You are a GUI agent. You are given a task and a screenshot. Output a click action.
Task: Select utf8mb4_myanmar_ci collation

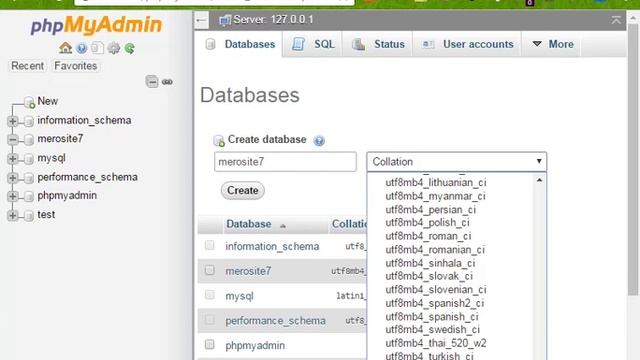pos(435,196)
